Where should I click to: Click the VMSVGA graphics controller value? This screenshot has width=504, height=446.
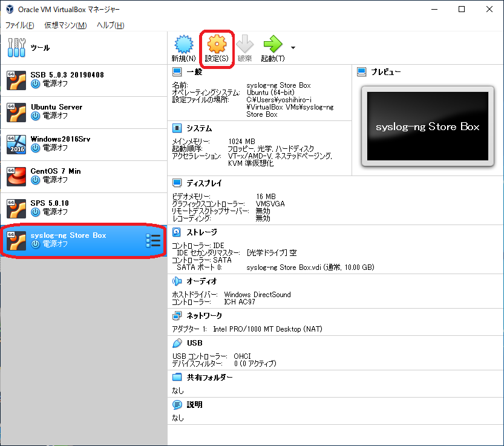point(270,204)
